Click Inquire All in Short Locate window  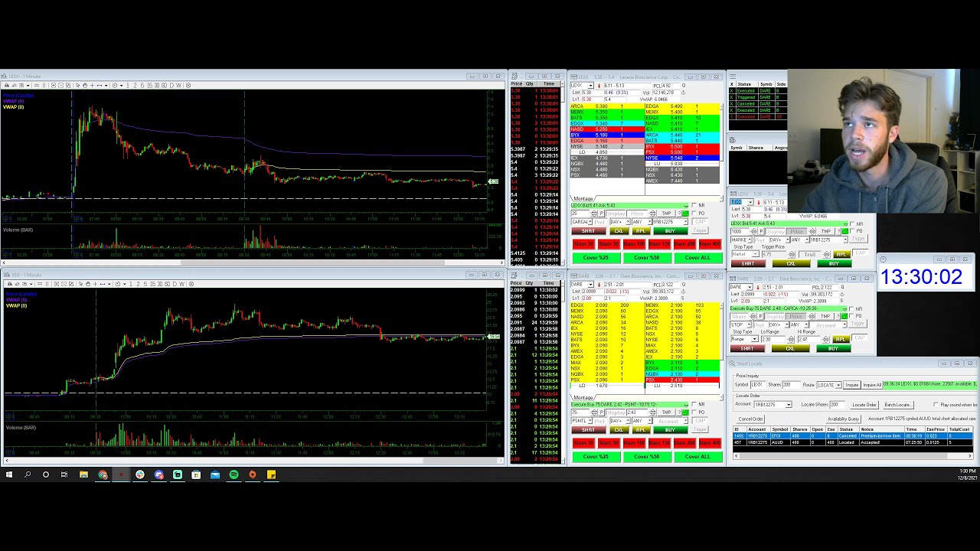tap(873, 385)
